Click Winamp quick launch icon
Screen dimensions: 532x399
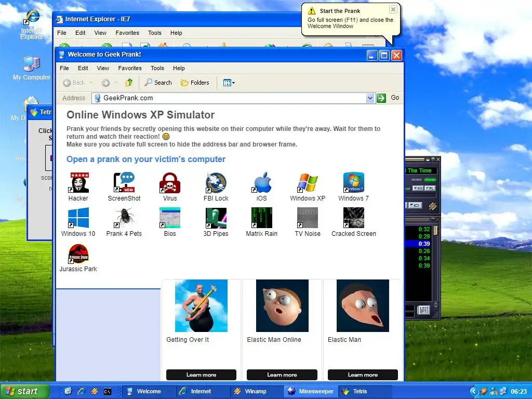(95, 392)
